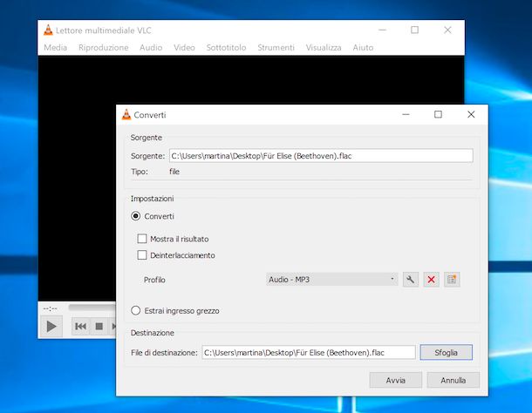Click the Sorgente file path field

[x=321, y=156]
